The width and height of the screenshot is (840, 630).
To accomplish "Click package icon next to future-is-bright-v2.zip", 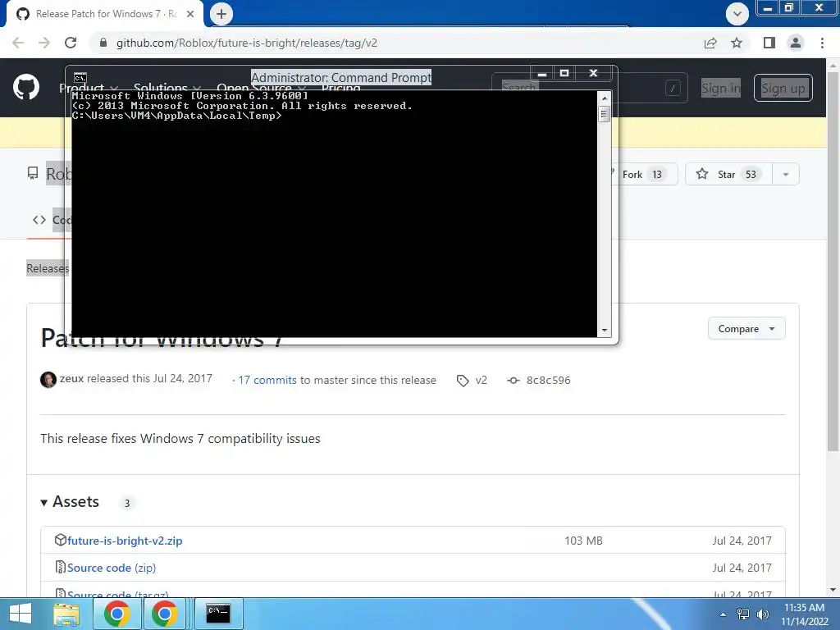I will (61, 540).
